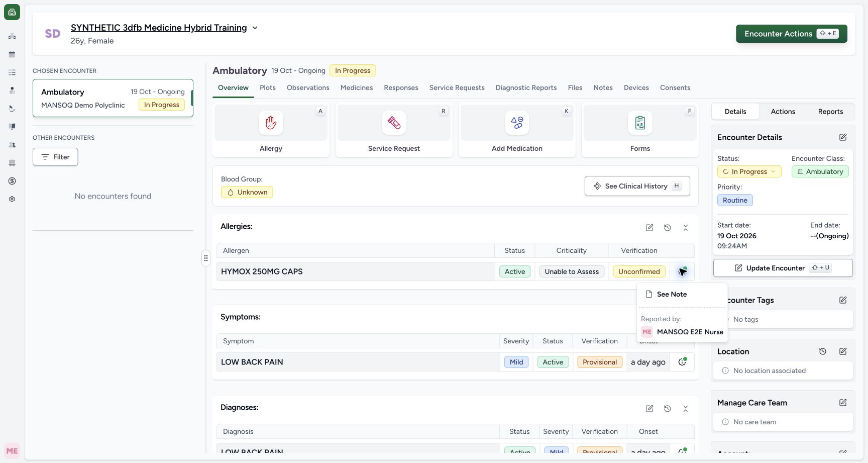Screen dimensions: 868x463
Task: Open the billing dollar icon in sidebar
Action: tap(12, 181)
